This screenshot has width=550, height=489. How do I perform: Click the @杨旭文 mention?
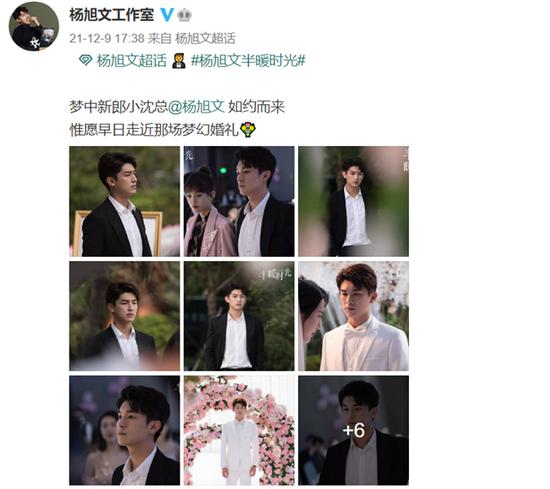[196, 107]
